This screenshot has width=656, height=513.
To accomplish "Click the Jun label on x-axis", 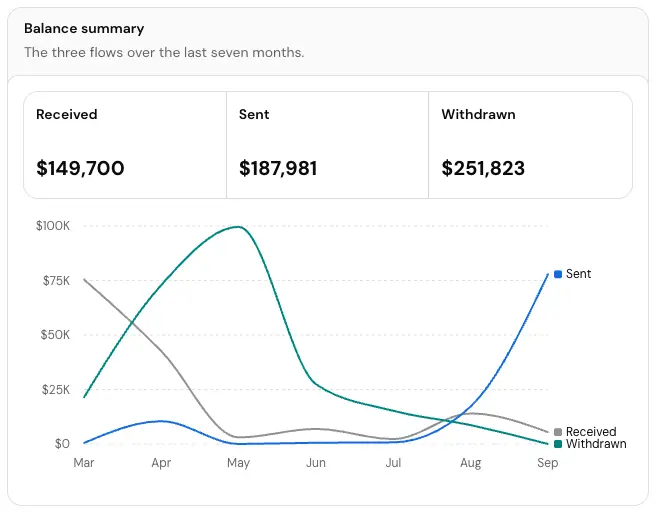I will pos(316,463).
